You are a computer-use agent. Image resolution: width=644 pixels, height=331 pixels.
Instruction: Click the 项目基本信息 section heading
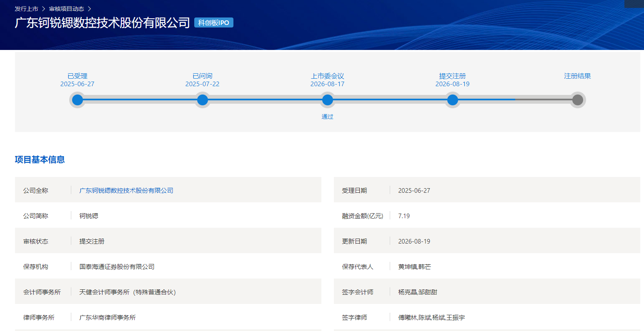pyautogui.click(x=40, y=160)
